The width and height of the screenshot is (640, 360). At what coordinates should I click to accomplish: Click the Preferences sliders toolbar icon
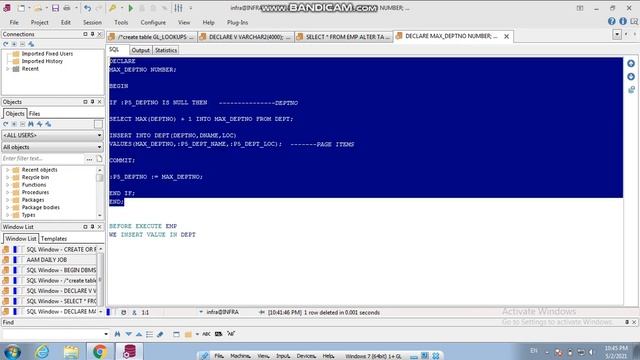tap(178, 8)
